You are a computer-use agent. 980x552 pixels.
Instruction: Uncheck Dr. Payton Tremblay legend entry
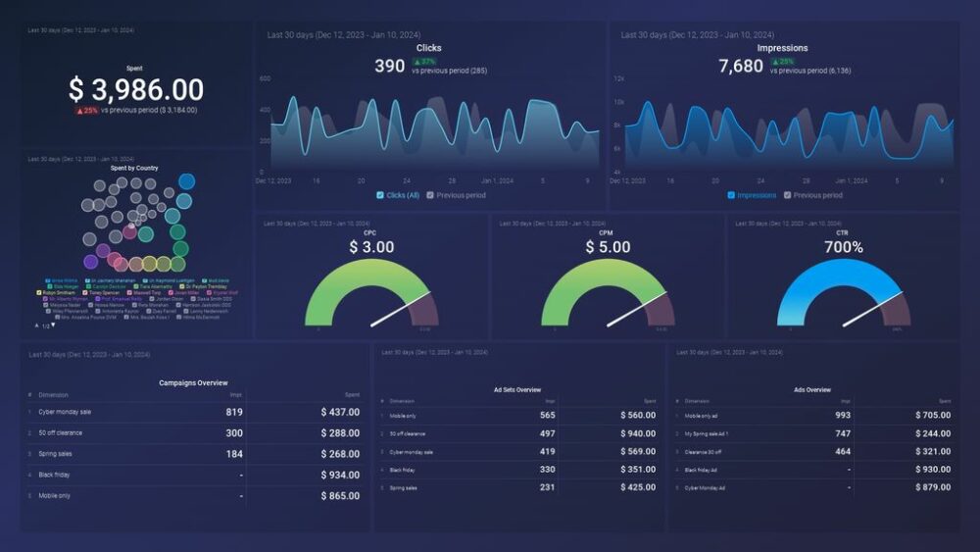[182, 286]
